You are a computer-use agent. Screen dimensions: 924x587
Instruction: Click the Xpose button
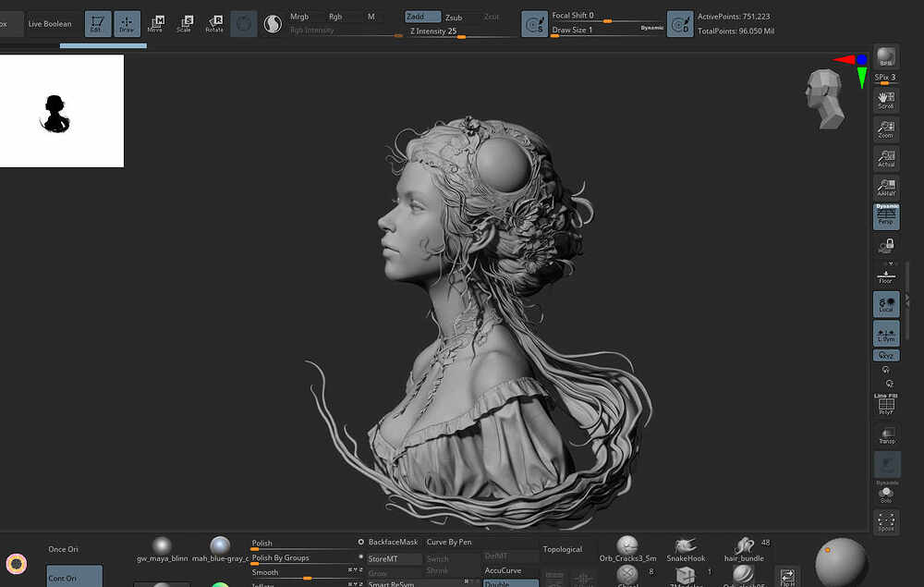coord(886,521)
